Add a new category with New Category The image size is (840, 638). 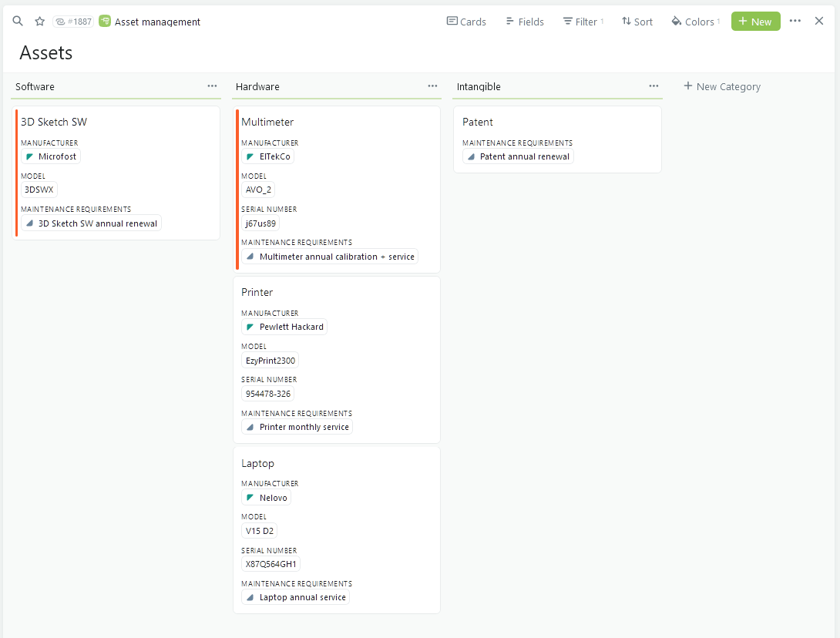[x=721, y=86]
